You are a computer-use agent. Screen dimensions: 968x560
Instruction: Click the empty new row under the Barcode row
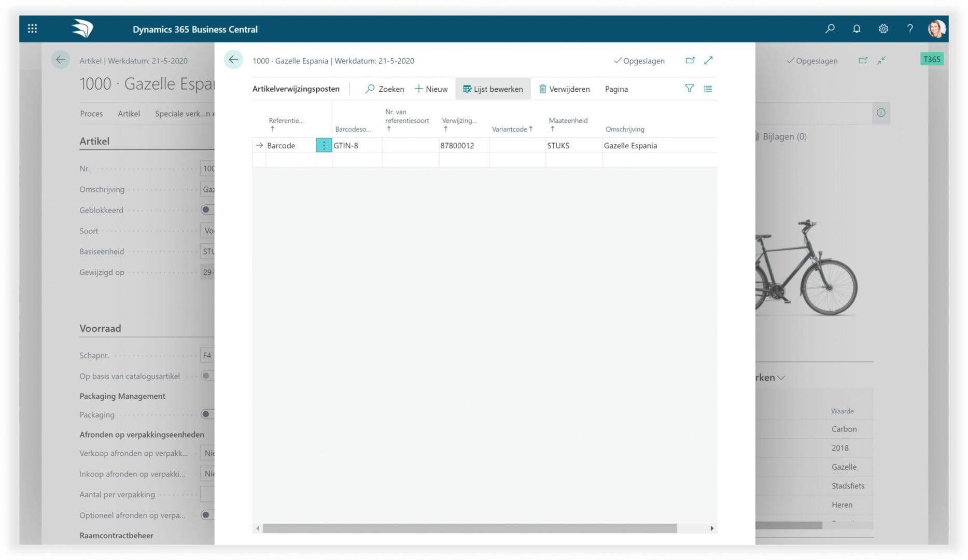click(484, 160)
